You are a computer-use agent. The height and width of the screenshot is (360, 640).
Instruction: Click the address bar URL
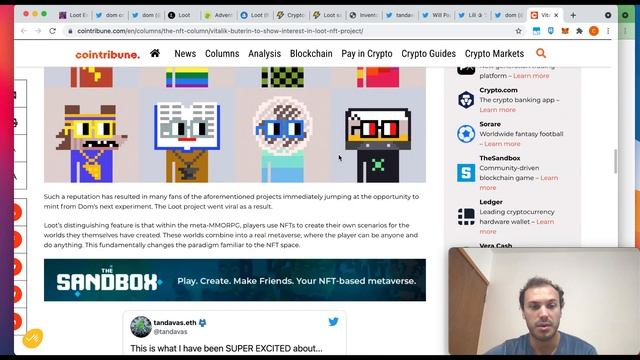tap(220, 31)
